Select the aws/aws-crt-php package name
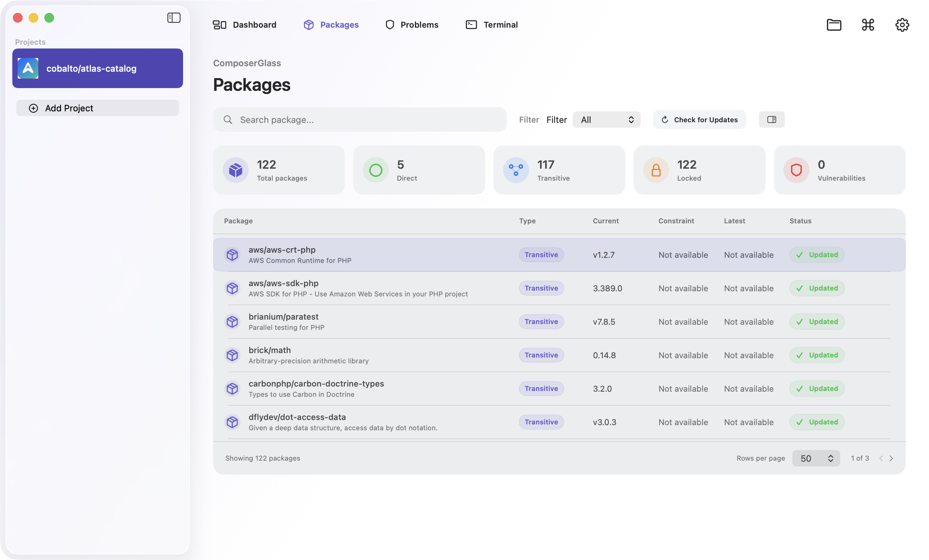The height and width of the screenshot is (560, 929). click(282, 250)
